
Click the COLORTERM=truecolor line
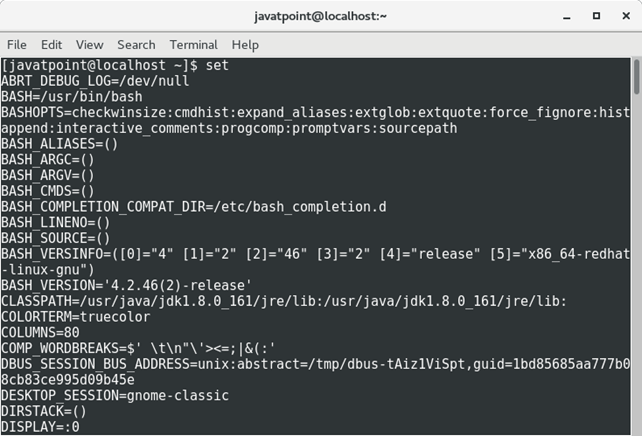[x=75, y=318]
